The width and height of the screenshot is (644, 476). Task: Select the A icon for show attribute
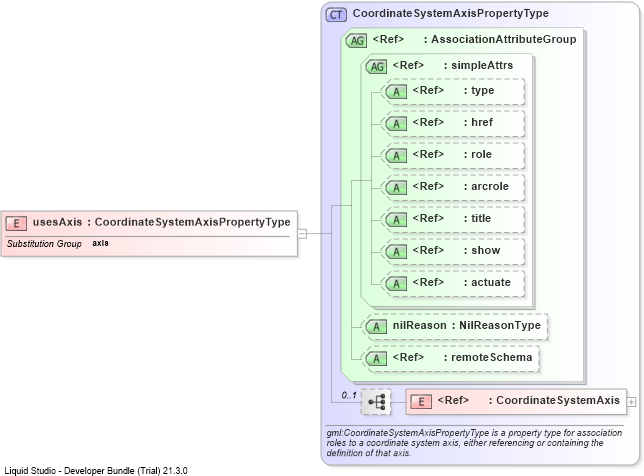tap(396, 252)
